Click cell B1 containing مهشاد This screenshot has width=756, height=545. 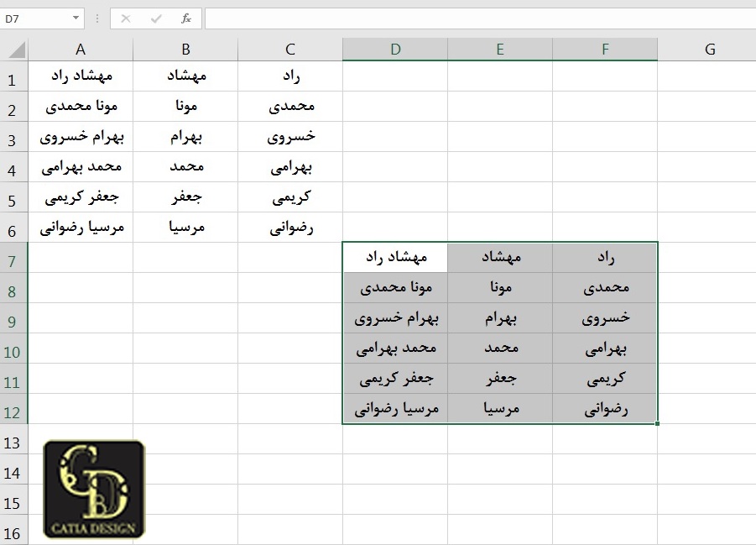pos(185,76)
